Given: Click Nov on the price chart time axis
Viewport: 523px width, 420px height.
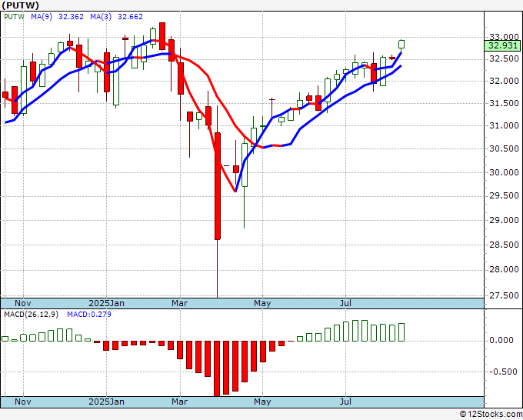Looking at the screenshot, I should click(x=23, y=303).
